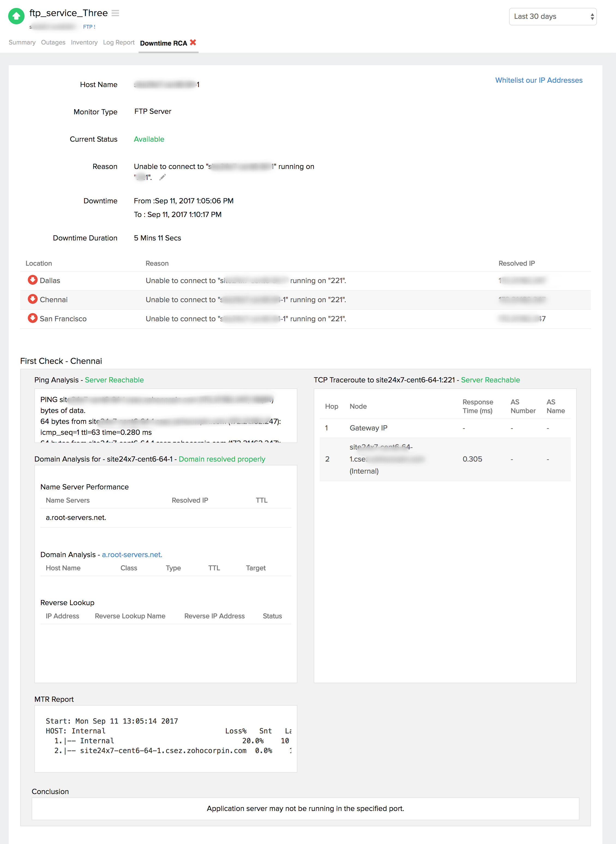616x844 pixels.
Task: Click the red down icon for San Francisco
Action: [32, 318]
